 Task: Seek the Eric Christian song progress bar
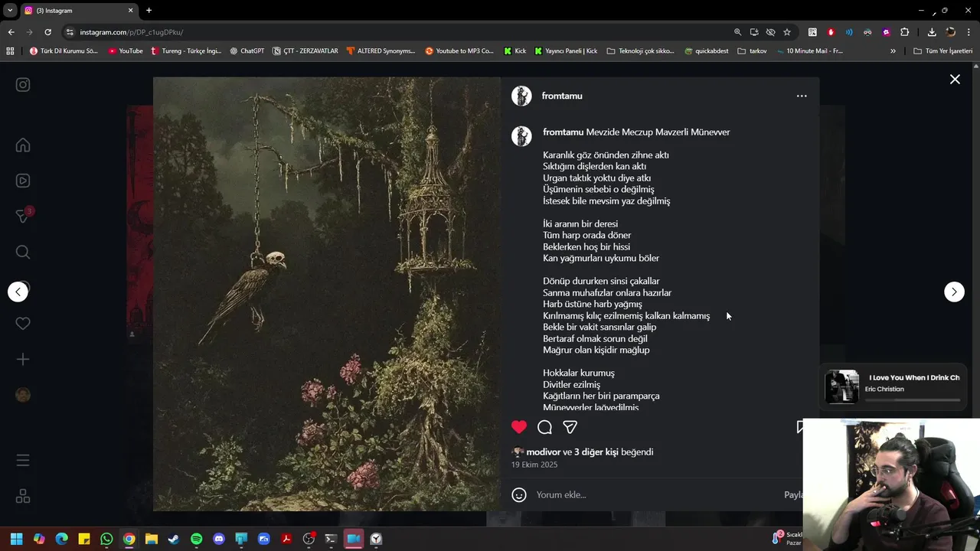click(x=912, y=399)
